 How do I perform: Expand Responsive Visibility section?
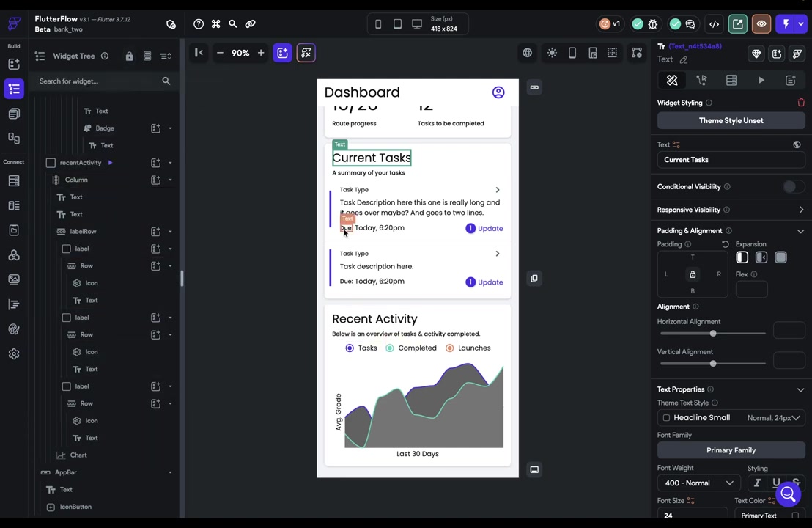[x=801, y=210]
